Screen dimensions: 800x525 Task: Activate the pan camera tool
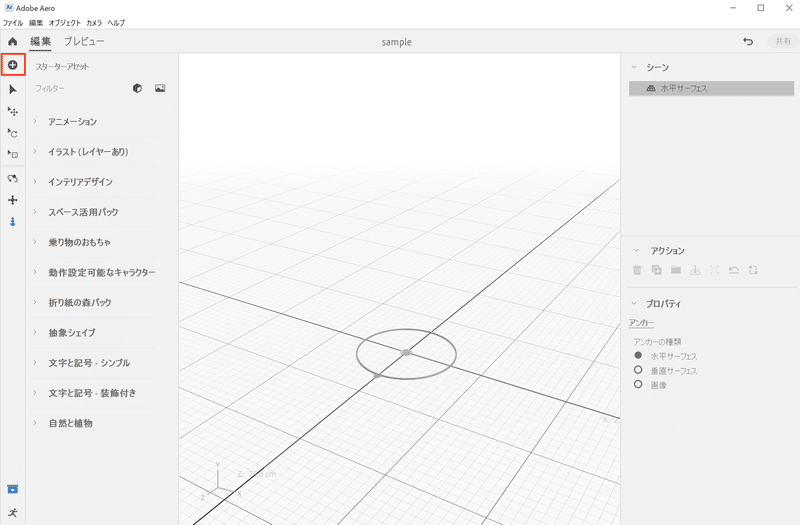[13, 200]
